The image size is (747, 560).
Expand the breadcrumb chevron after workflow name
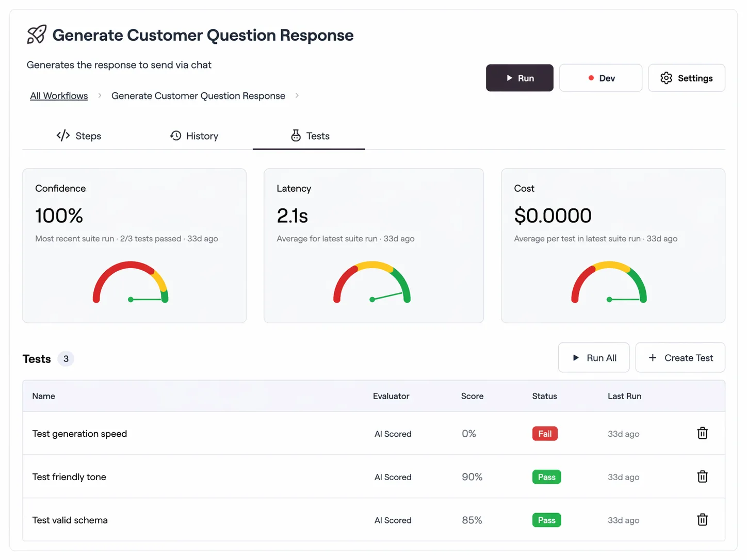tap(297, 95)
